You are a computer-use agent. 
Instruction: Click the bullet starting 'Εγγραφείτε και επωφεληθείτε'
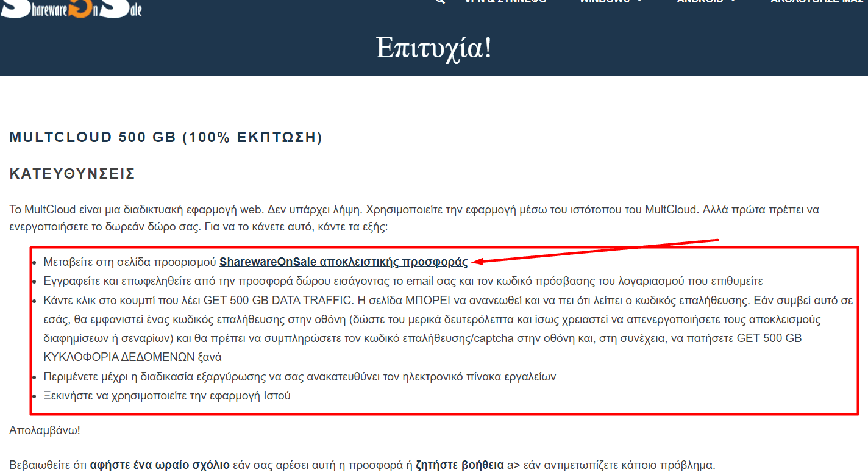[x=403, y=281]
